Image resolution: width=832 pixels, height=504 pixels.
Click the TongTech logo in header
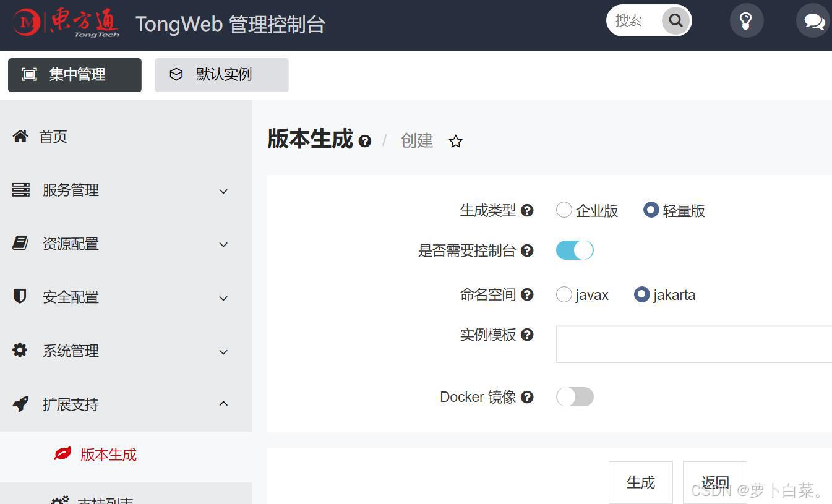point(66,23)
